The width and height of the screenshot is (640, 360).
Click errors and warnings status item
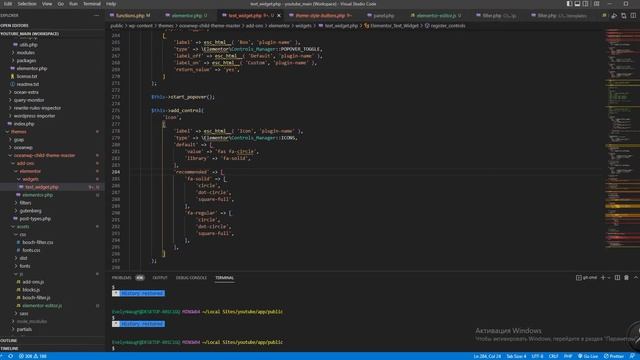(x=33, y=356)
